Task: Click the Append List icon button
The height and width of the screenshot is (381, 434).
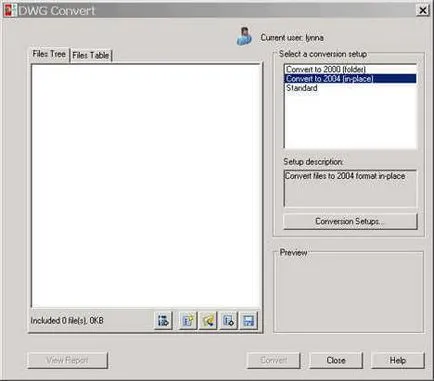Action: [228, 321]
